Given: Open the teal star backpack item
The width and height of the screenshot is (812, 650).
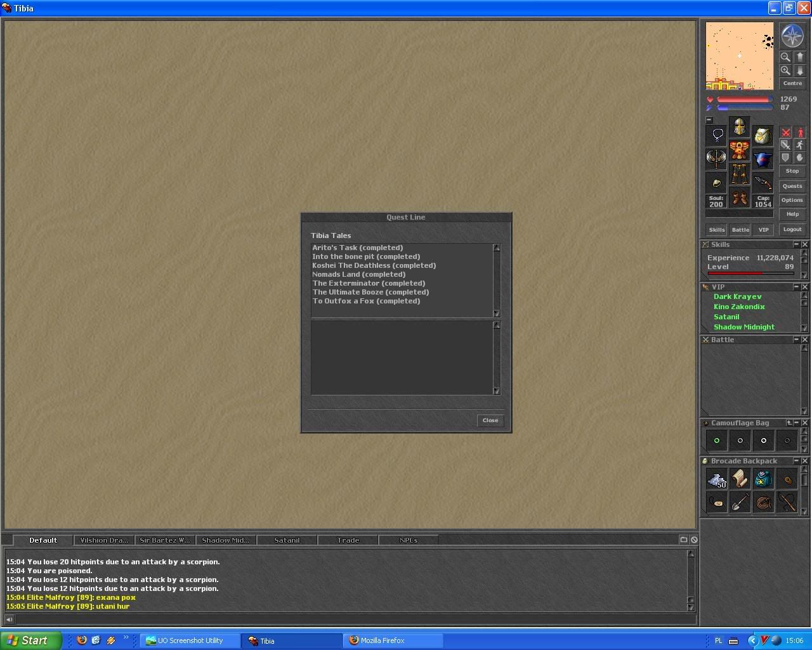Looking at the screenshot, I should tap(764, 479).
